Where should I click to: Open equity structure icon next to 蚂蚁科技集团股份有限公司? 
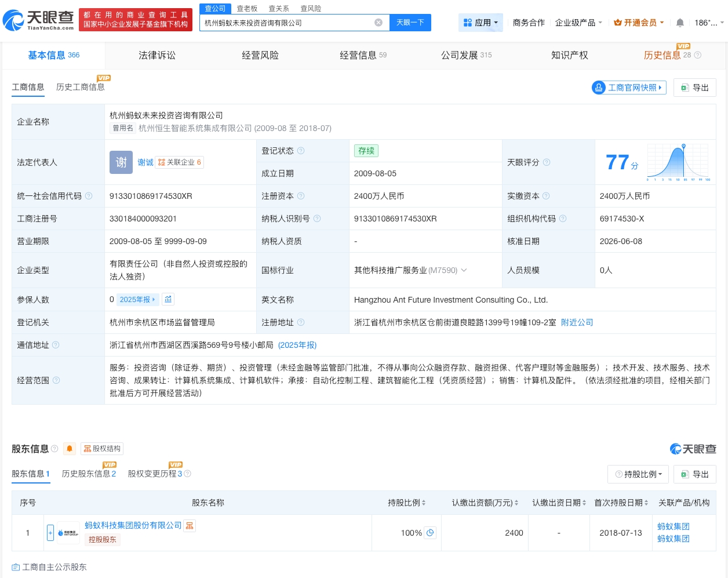(190, 525)
